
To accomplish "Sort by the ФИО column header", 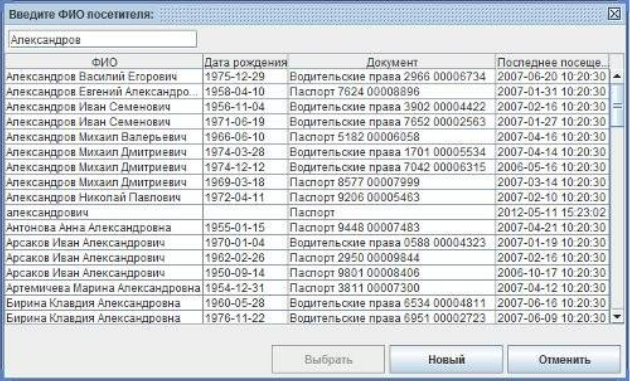I will [104, 62].
